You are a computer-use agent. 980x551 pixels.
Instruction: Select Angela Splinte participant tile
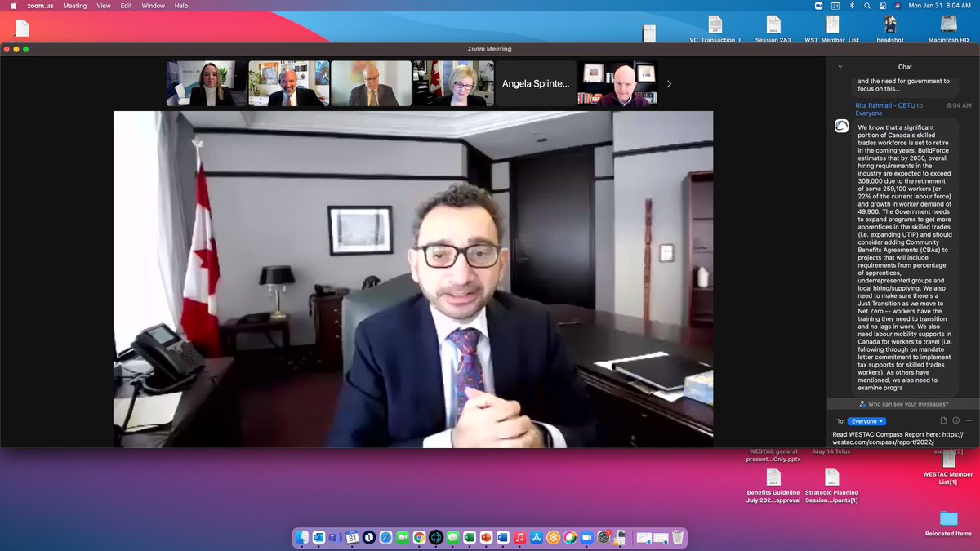(x=535, y=83)
